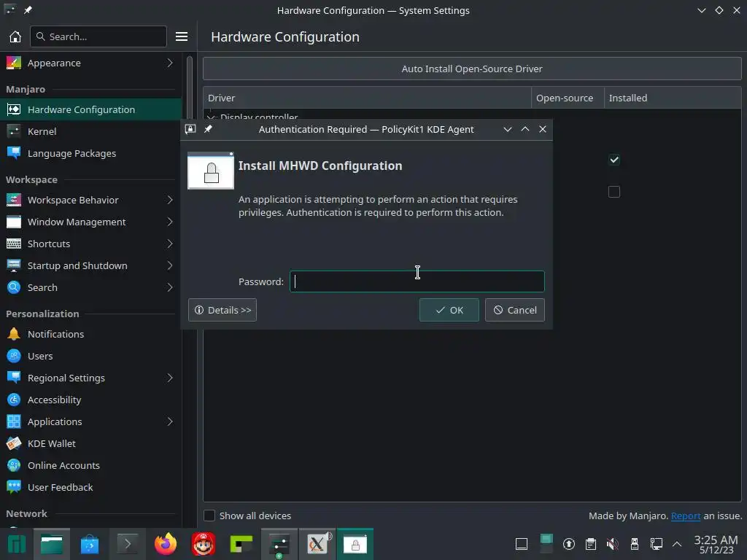Expand the Appearance category arrow
The image size is (747, 560).
click(x=170, y=63)
